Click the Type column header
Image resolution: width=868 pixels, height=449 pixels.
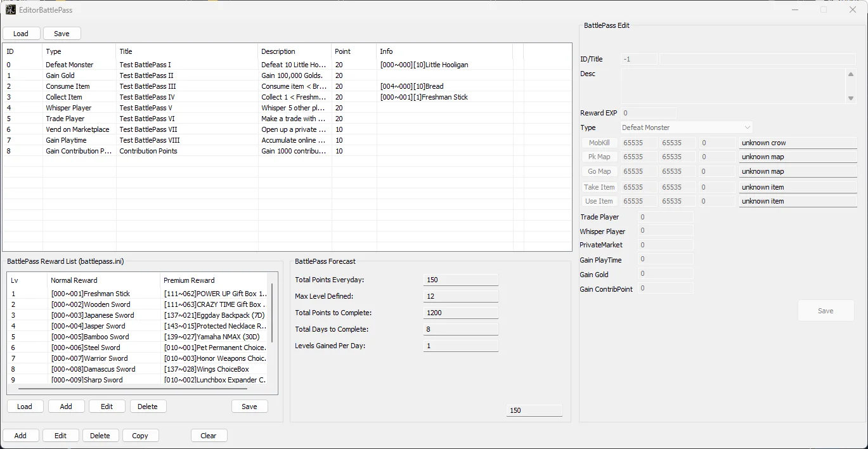79,51
